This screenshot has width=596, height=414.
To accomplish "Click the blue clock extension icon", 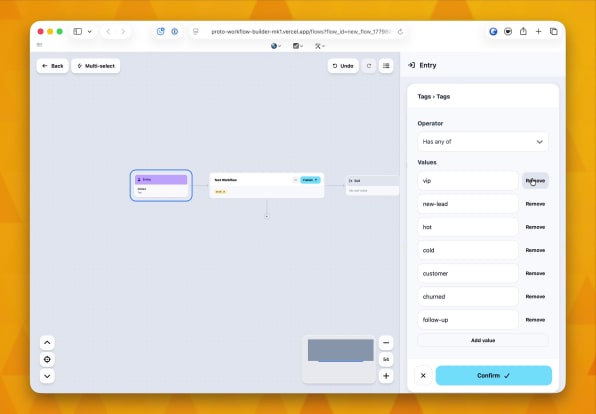I will pos(161,32).
